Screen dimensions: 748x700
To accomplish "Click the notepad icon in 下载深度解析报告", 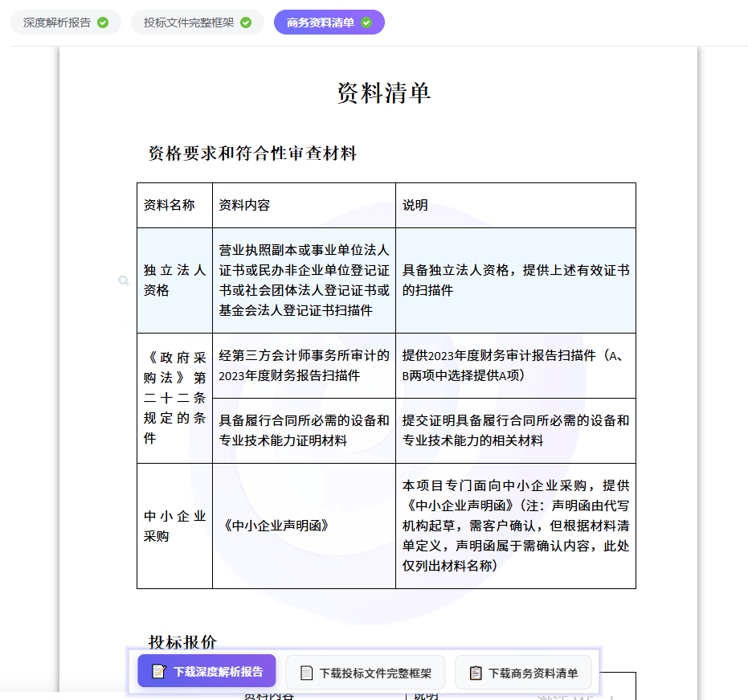I will (x=159, y=671).
